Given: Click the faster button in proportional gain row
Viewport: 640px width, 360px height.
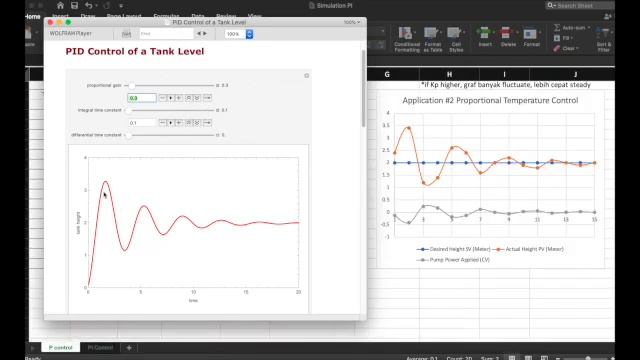Looking at the screenshot, I should pos(189,98).
